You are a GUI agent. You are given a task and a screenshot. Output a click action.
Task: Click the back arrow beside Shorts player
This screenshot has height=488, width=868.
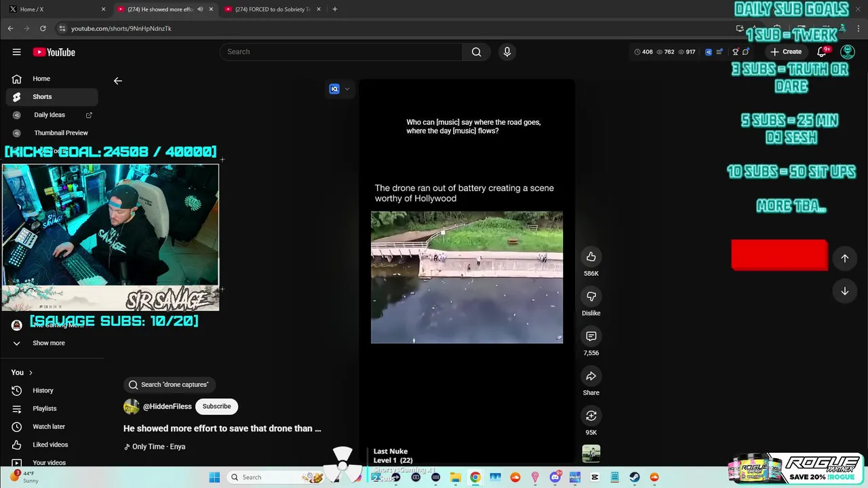tap(117, 81)
